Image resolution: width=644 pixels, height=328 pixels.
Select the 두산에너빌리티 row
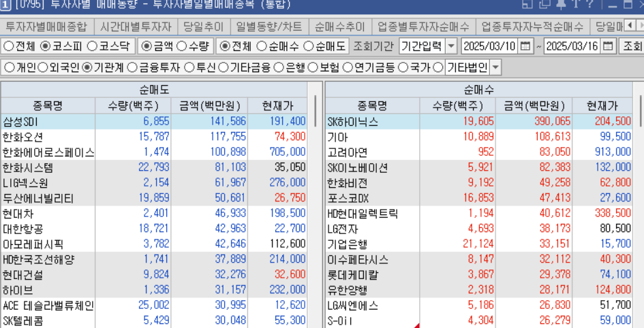click(153, 198)
